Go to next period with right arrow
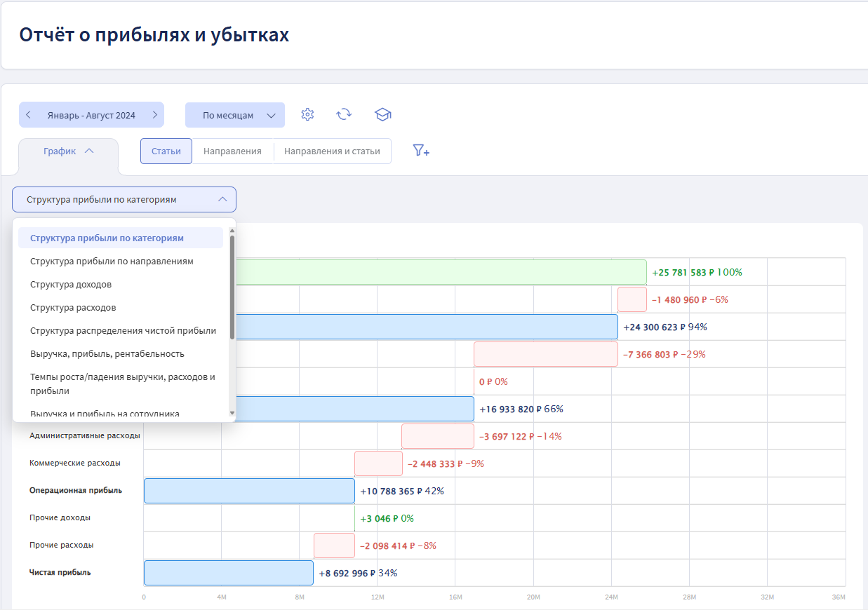Viewport: 868px width, 610px height. tap(154, 115)
